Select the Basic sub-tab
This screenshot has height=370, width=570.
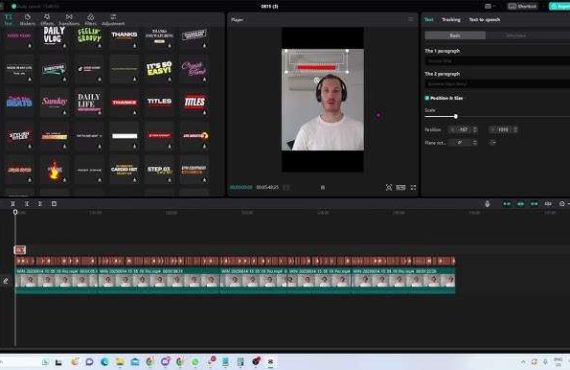tap(455, 36)
